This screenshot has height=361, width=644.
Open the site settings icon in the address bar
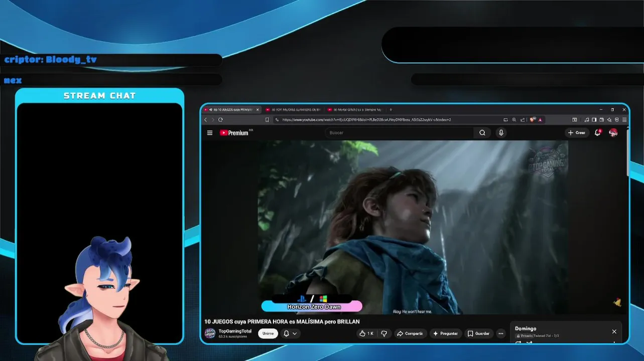277,120
